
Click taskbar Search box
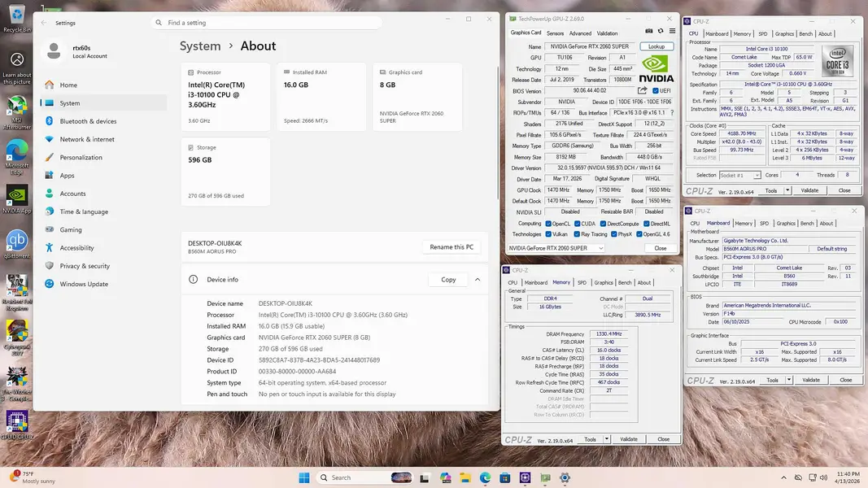pyautogui.click(x=364, y=478)
